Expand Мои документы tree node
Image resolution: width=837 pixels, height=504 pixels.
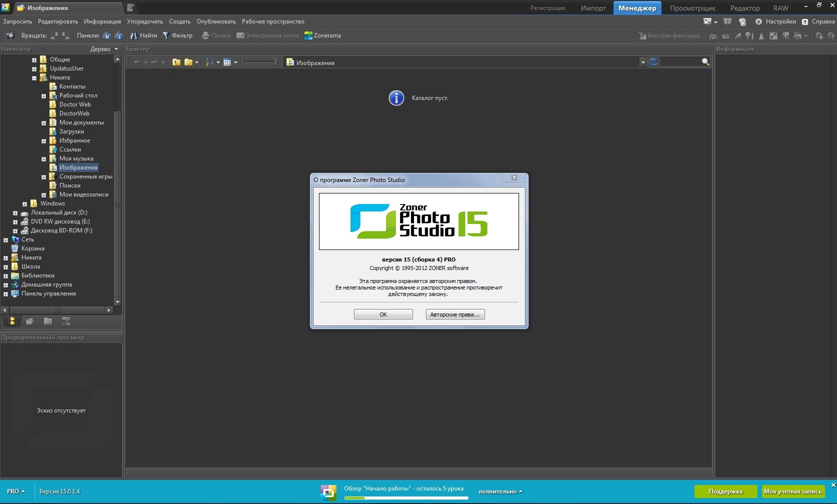tap(43, 123)
